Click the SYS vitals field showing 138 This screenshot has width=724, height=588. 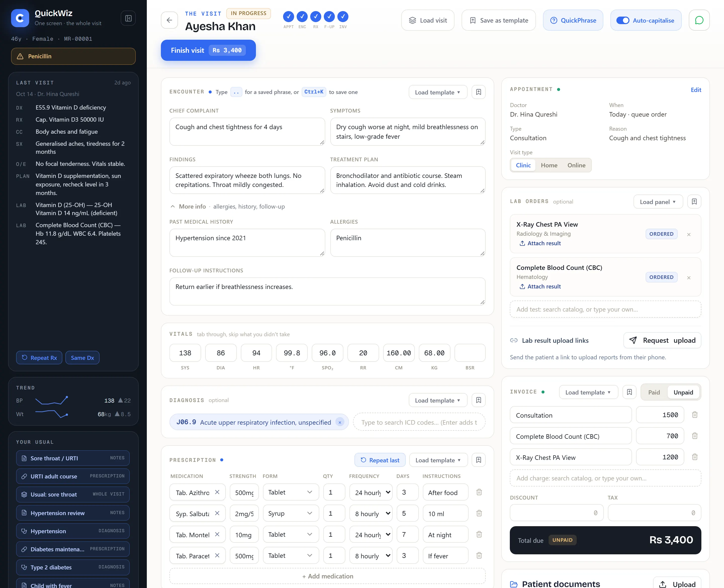pos(185,353)
